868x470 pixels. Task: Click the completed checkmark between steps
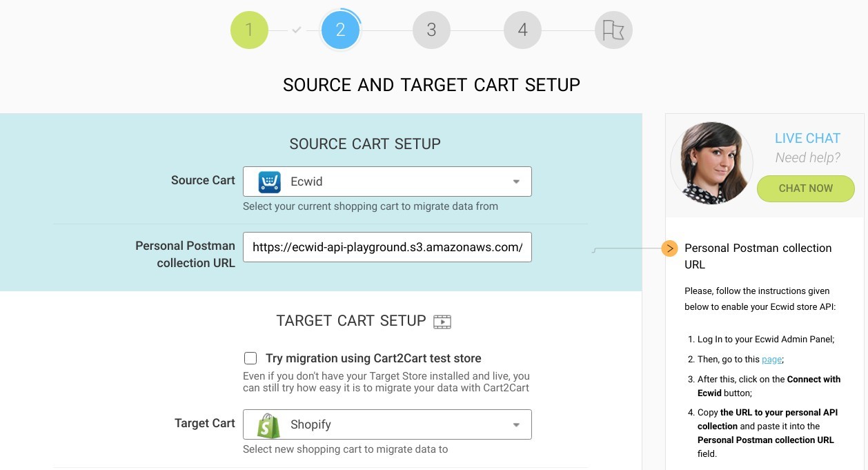(x=297, y=30)
